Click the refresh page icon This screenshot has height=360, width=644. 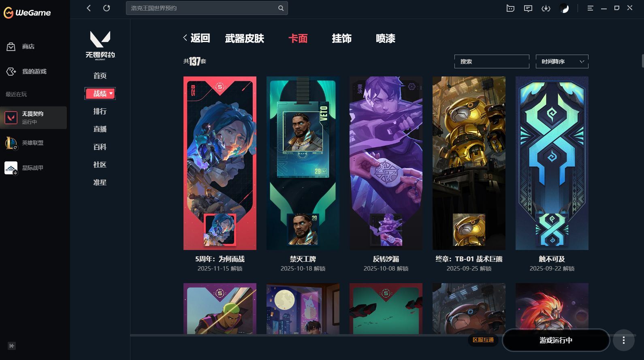[107, 8]
